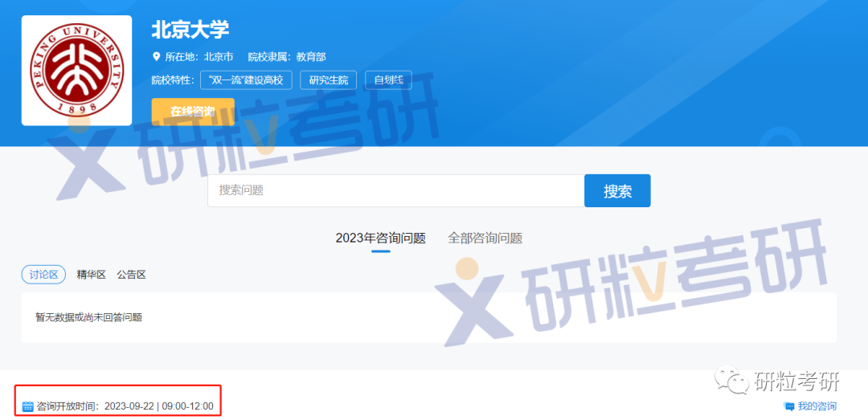Click the calendar icon beside 咨询开放时间
Viewport: 868px width, 420px height.
tap(27, 406)
